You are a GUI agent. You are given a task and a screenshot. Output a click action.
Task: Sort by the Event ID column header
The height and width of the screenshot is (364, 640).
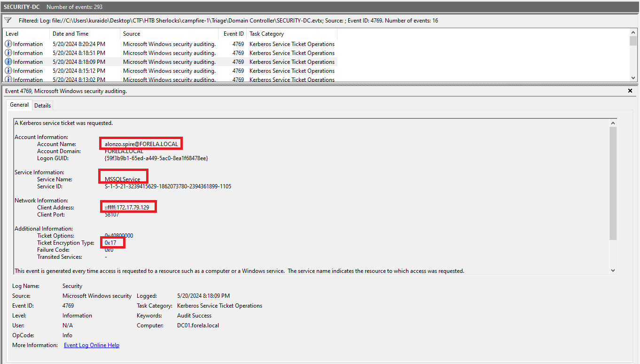233,34
